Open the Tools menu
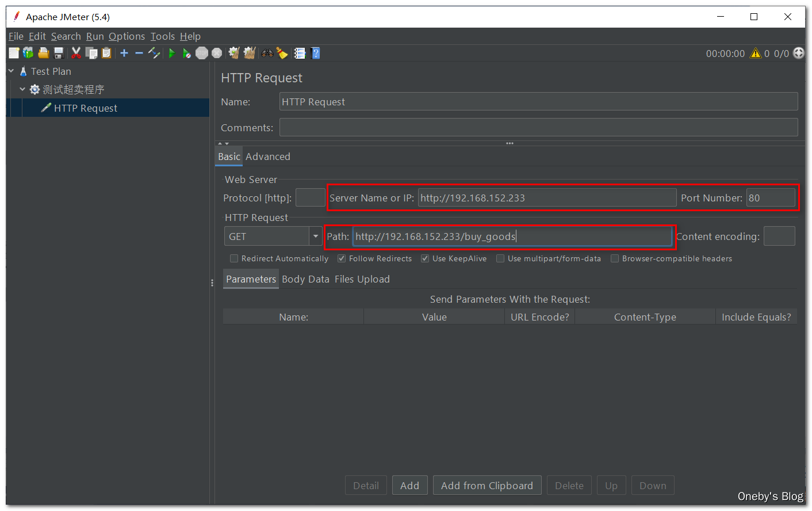The image size is (812, 511). 163,36
